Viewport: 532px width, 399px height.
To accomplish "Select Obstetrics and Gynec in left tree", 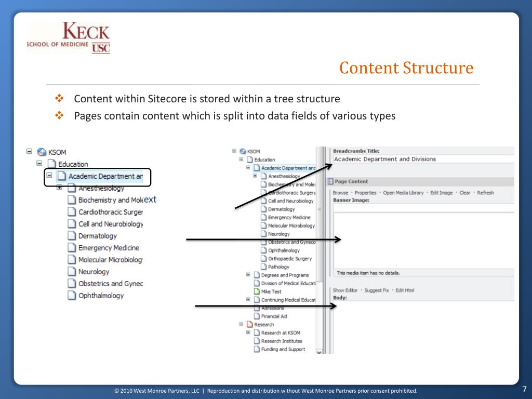I will 111,283.
